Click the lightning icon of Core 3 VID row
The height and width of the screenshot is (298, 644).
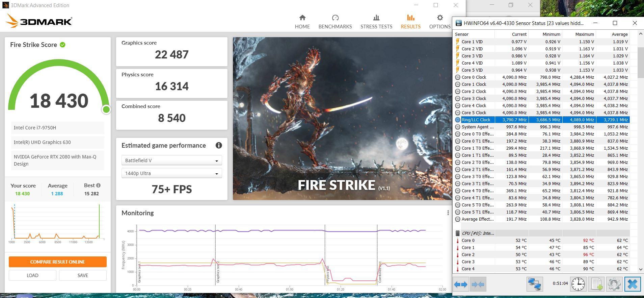[x=458, y=56]
